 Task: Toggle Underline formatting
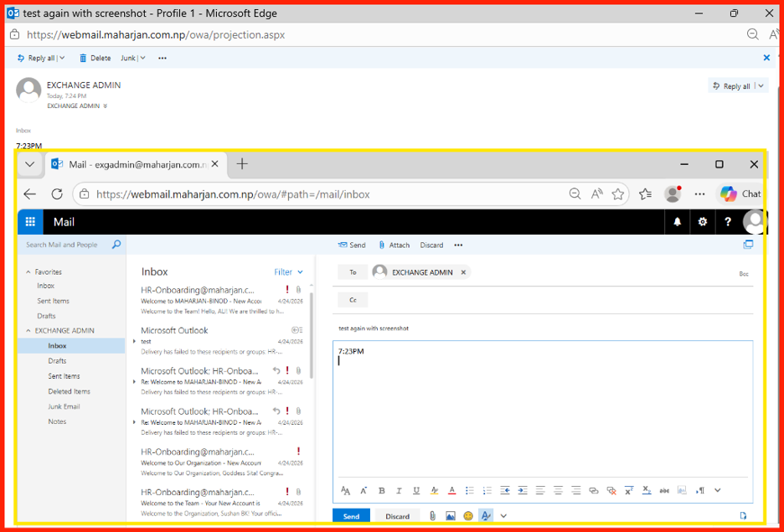(x=416, y=490)
